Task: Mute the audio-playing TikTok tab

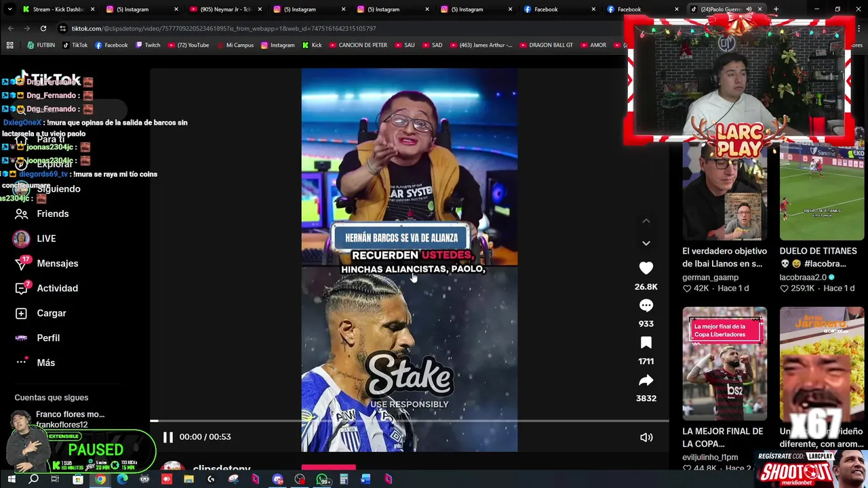Action: click(749, 9)
